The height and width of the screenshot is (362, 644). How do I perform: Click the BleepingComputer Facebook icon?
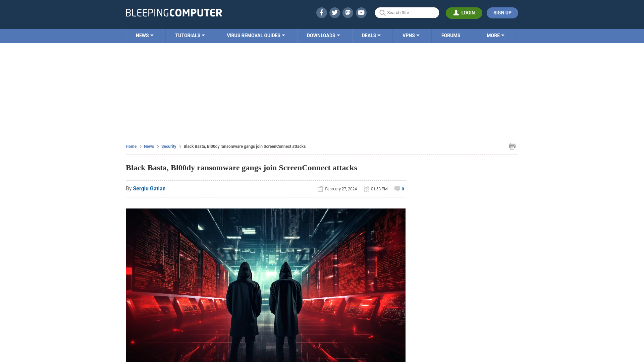click(322, 12)
